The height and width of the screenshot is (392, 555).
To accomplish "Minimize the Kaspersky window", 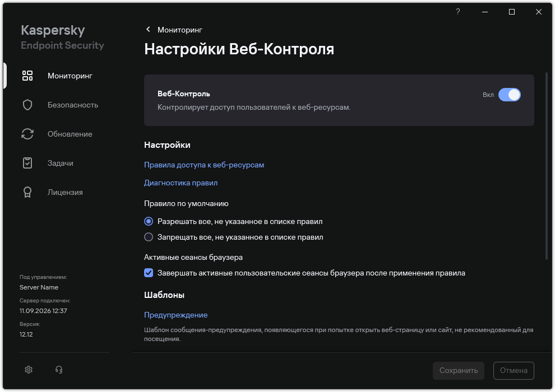I will point(485,12).
